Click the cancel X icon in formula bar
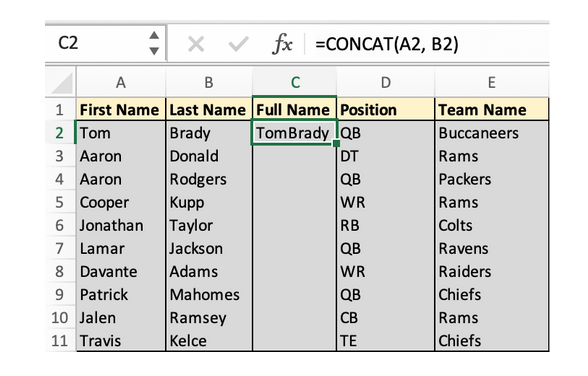This screenshot has height=376, width=588. click(x=196, y=44)
